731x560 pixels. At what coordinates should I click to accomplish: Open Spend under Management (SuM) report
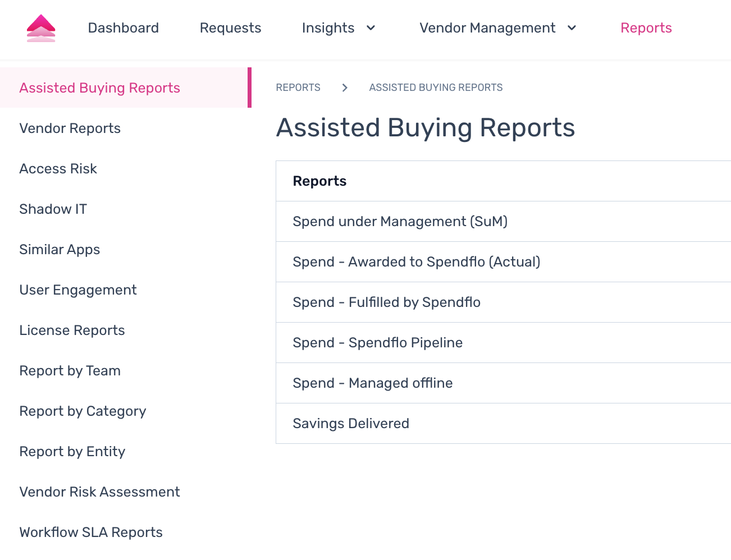tap(504, 222)
